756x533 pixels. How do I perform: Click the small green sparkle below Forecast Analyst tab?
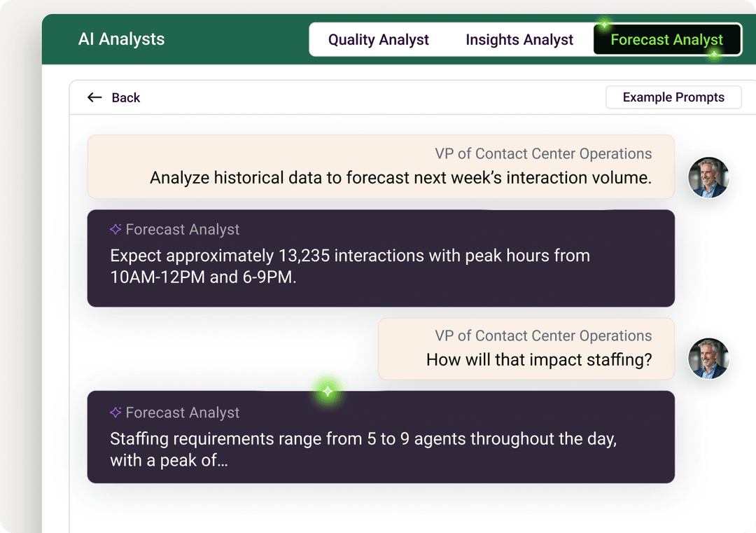[x=715, y=53]
